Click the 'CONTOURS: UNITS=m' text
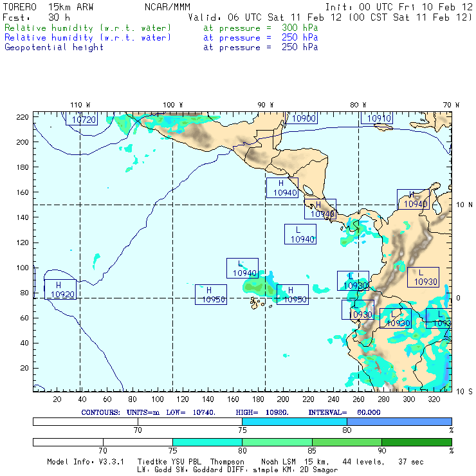Viewport: 476px width, 476px height. pos(120,412)
